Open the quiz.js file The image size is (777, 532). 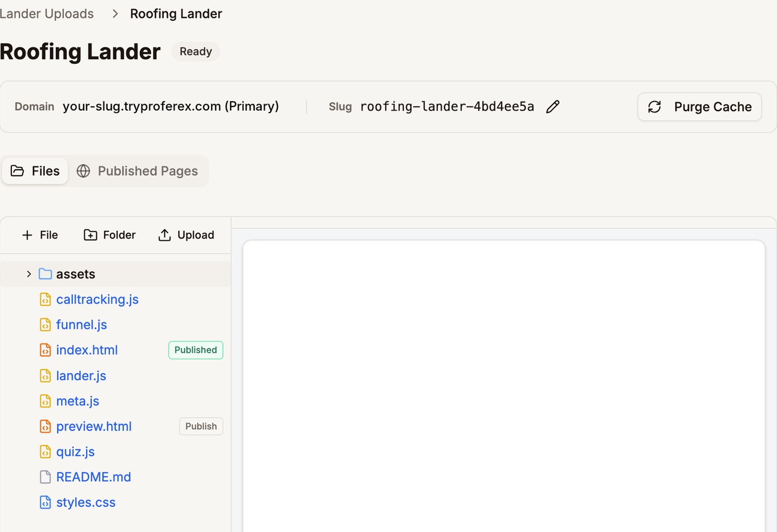point(75,451)
